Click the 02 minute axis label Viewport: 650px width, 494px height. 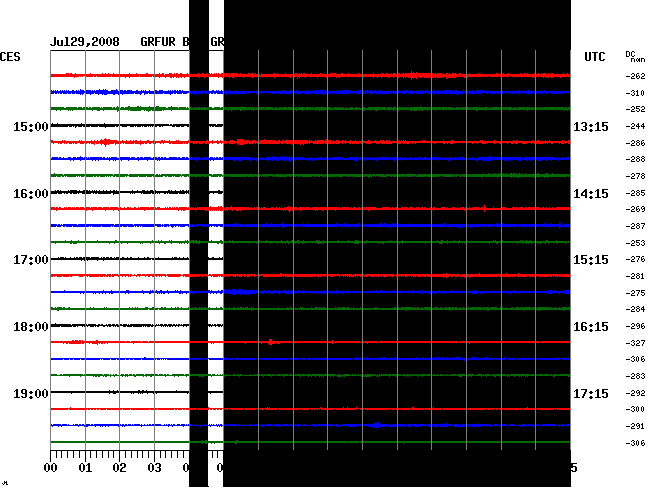pyautogui.click(x=119, y=468)
